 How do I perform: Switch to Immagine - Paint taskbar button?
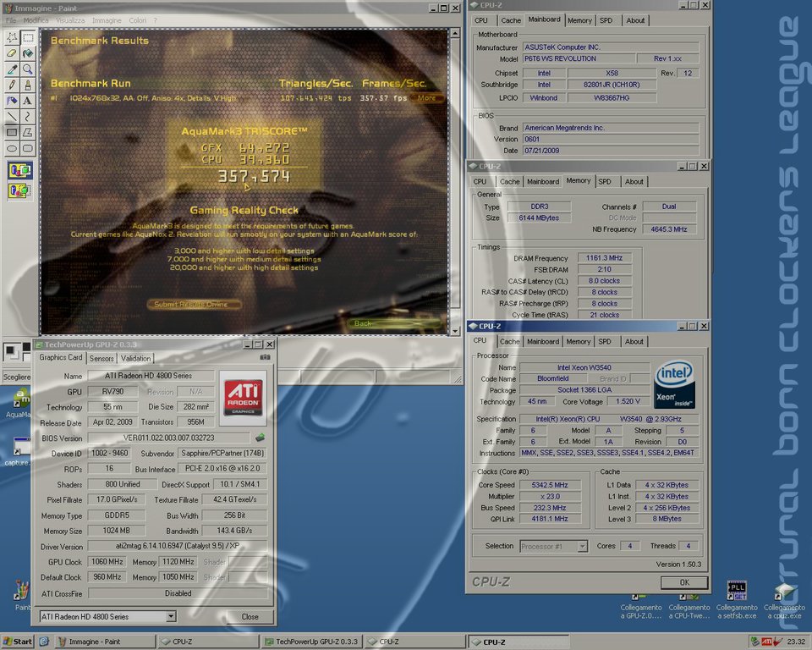pos(105,642)
